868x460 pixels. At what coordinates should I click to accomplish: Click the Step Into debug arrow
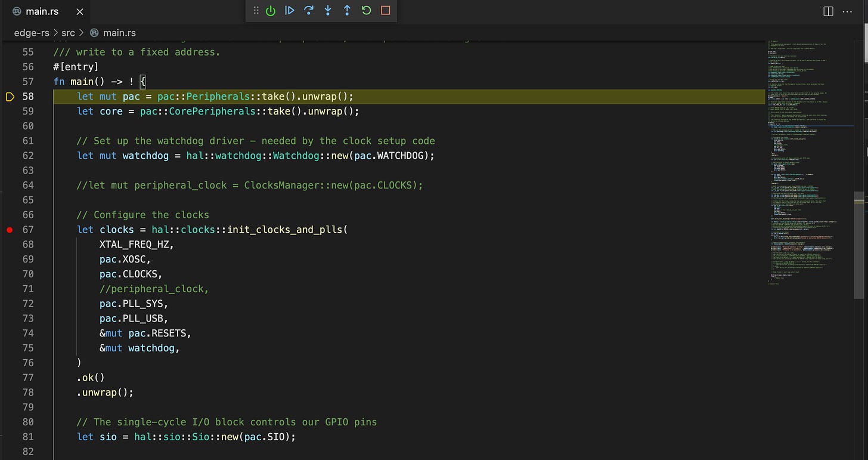point(328,10)
